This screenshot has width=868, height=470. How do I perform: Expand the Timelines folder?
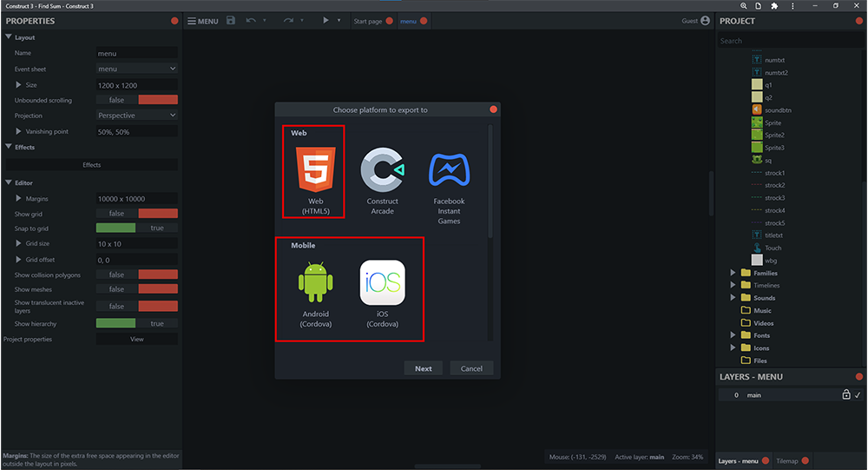click(733, 285)
